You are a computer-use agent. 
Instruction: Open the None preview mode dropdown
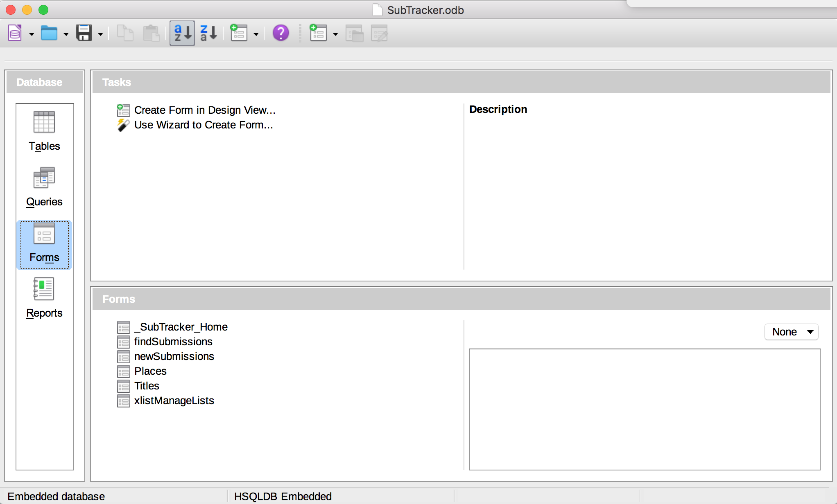(x=791, y=332)
